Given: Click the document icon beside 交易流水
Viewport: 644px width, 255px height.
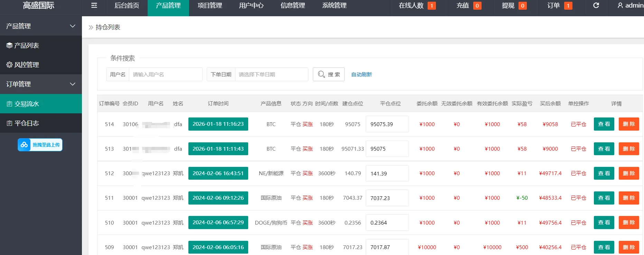Looking at the screenshot, I should [x=9, y=104].
